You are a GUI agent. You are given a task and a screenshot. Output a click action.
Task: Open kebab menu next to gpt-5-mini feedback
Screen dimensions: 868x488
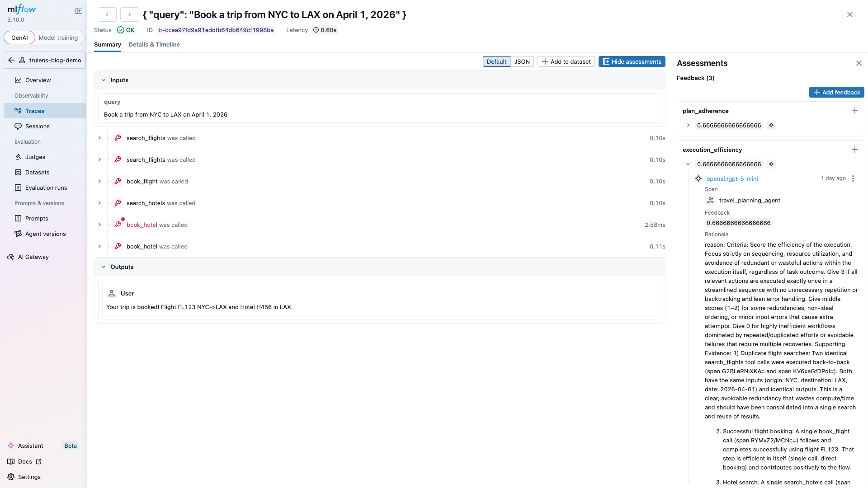coord(853,178)
